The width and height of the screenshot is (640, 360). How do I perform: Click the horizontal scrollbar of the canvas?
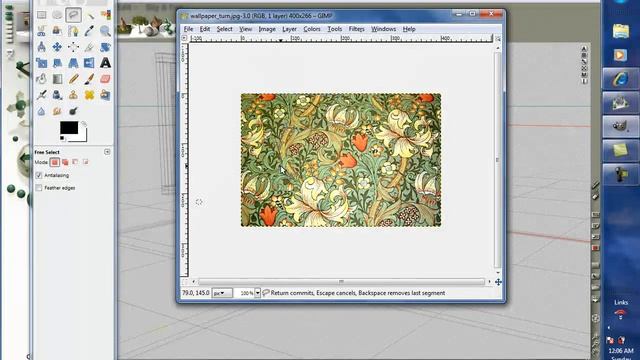pos(341,282)
